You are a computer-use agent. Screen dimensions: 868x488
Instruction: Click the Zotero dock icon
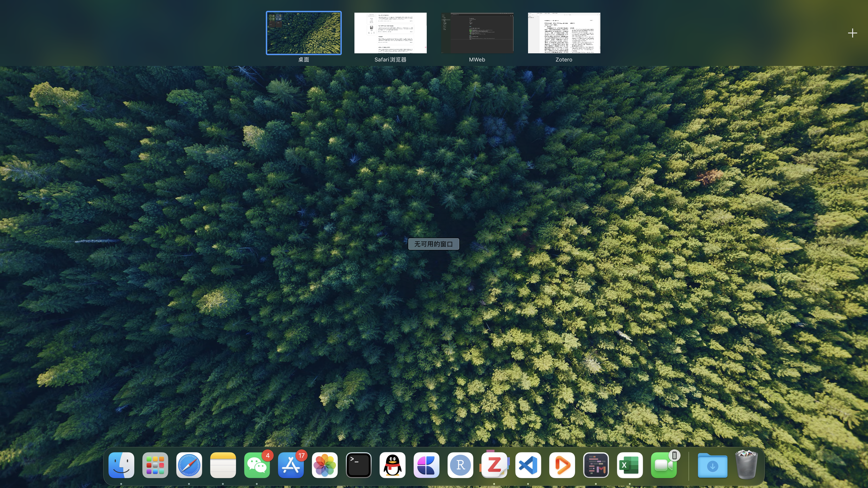(x=494, y=465)
